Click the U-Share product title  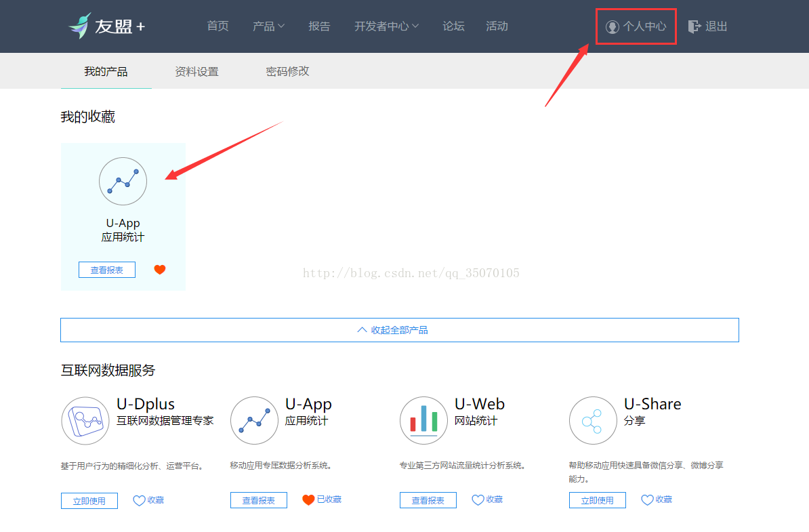pos(652,404)
